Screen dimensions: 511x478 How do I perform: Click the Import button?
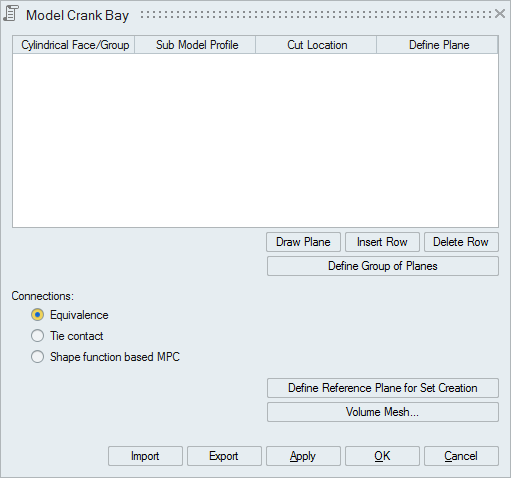pyautogui.click(x=145, y=456)
